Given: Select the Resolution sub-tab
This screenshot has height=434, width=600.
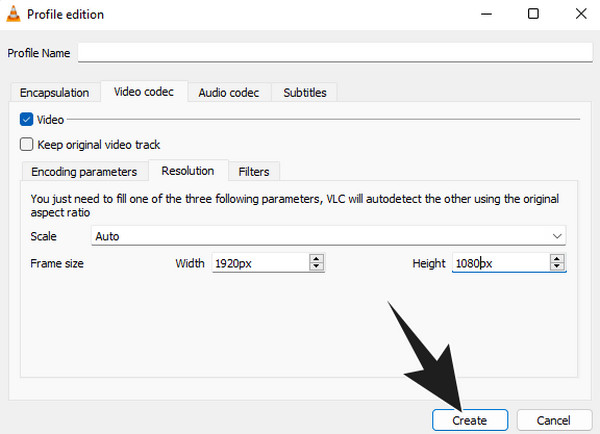Looking at the screenshot, I should click(x=188, y=171).
